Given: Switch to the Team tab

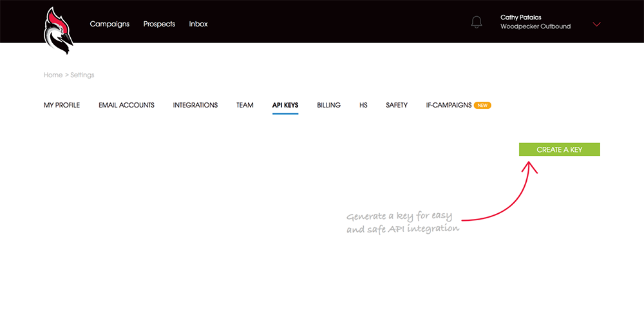Looking at the screenshot, I should tap(245, 105).
